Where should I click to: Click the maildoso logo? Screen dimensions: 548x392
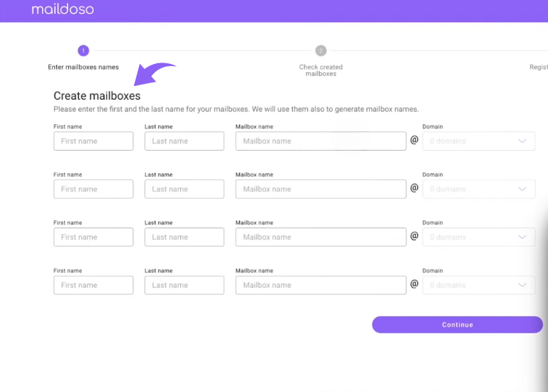[x=63, y=10]
